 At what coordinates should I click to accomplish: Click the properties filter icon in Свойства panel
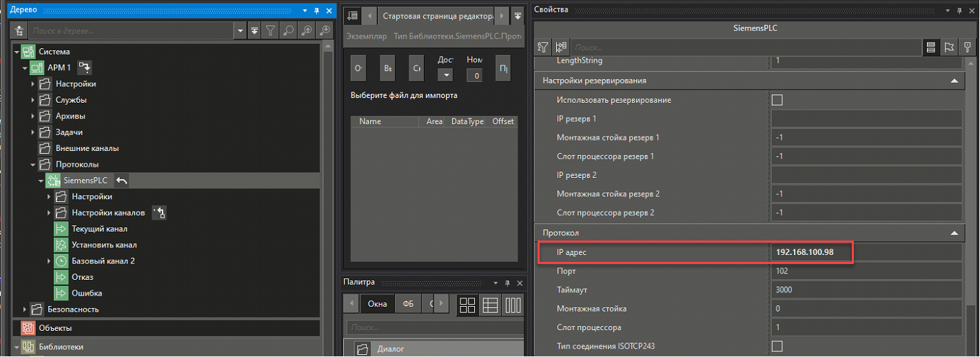543,47
